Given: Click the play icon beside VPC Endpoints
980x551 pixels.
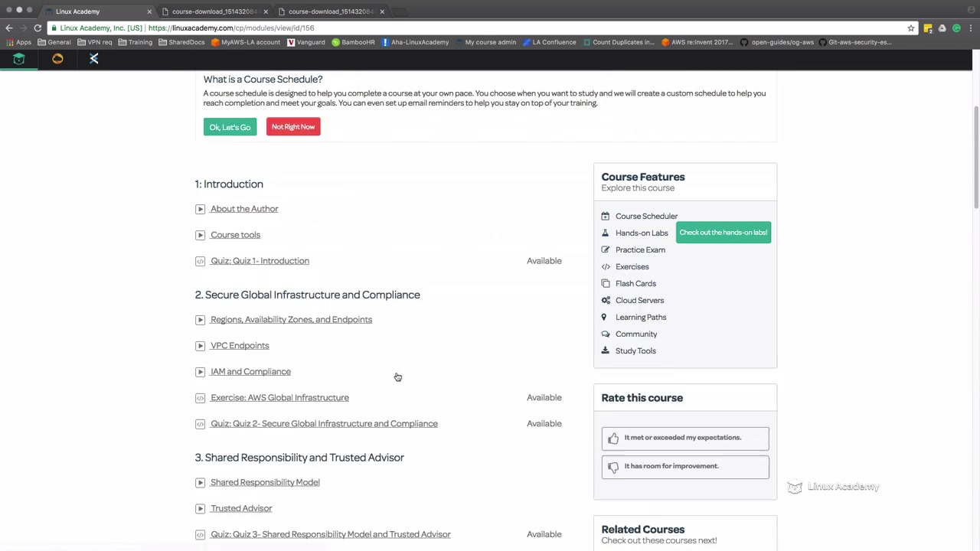Looking at the screenshot, I should [200, 346].
